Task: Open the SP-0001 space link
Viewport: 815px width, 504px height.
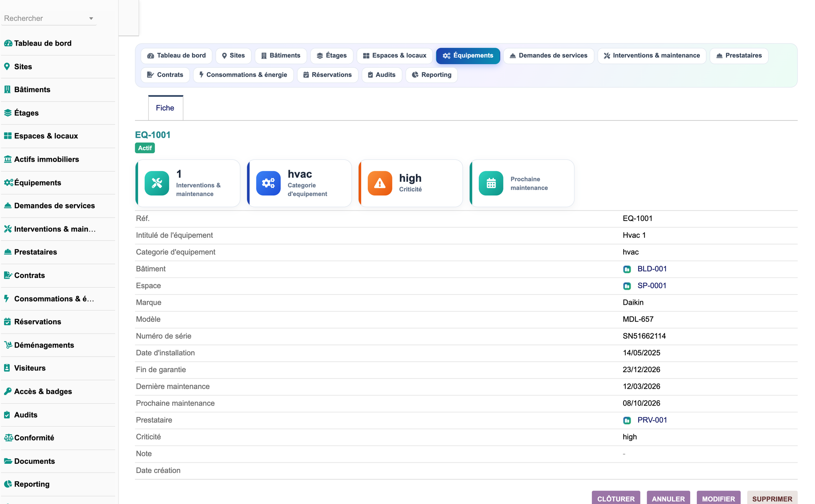Action: pyautogui.click(x=652, y=285)
